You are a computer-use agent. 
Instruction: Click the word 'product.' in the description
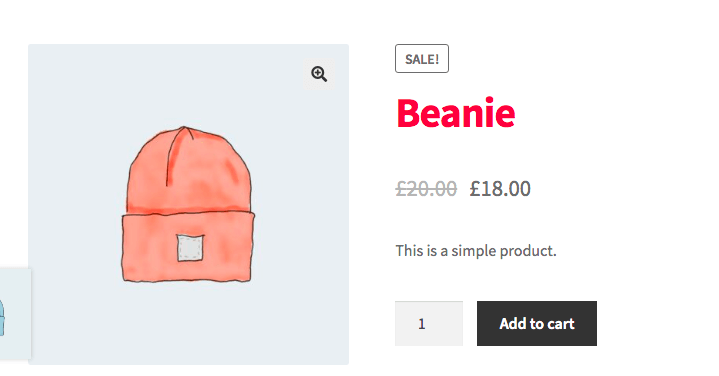click(528, 251)
